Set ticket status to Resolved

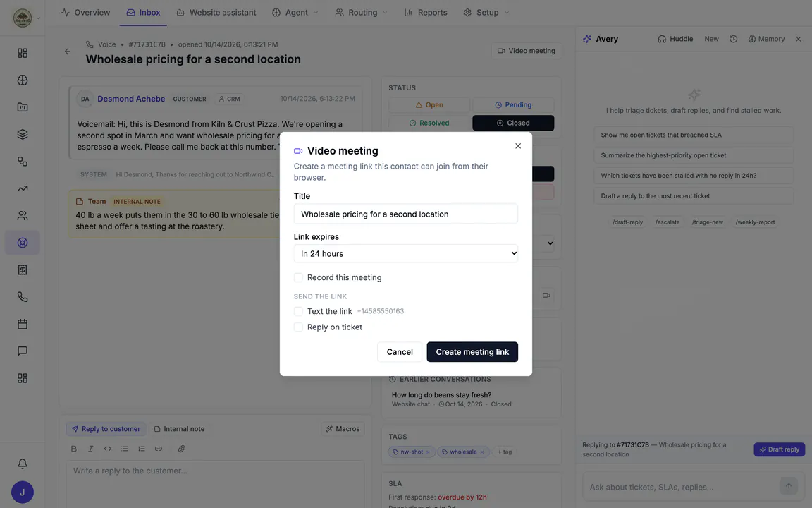click(429, 123)
